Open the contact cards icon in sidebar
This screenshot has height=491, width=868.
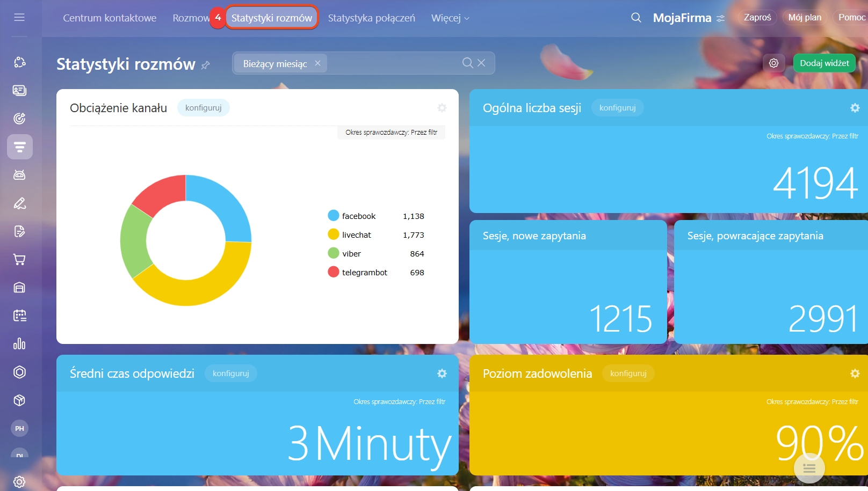coord(19,90)
